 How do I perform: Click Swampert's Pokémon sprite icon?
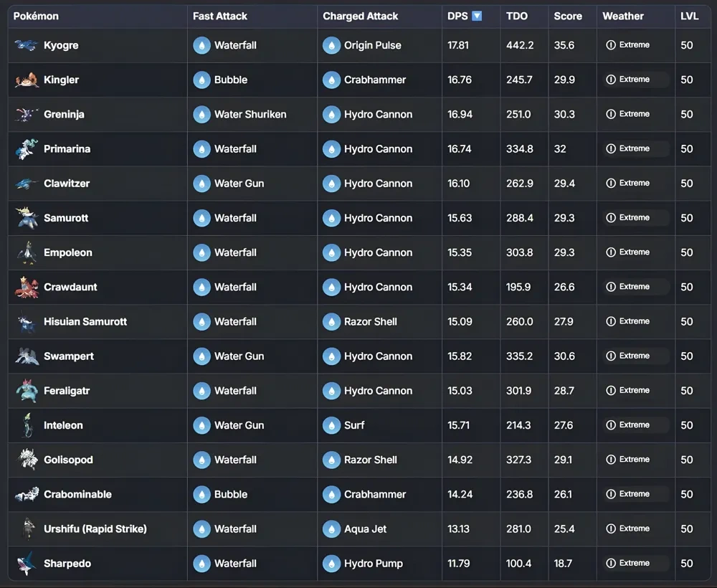click(26, 356)
